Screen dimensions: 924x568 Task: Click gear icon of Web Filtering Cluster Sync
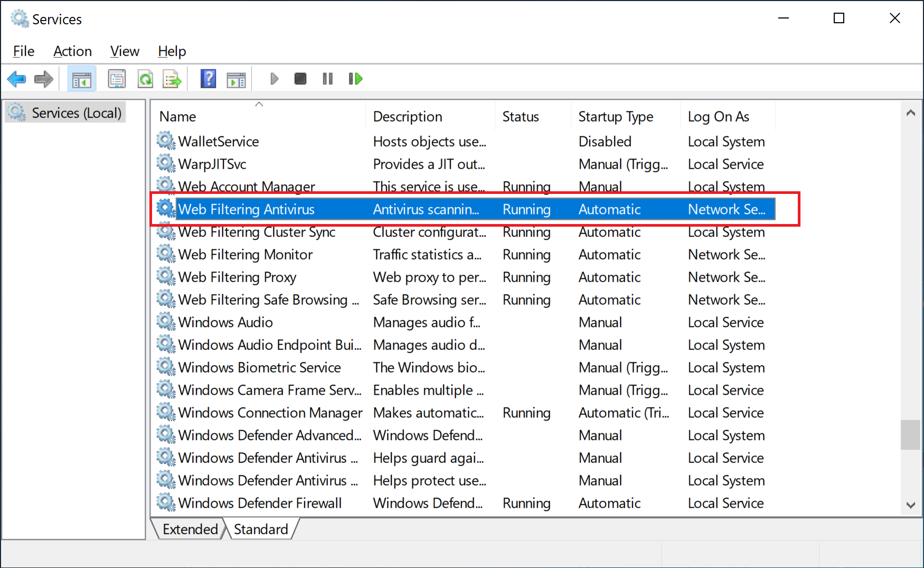[x=166, y=231]
